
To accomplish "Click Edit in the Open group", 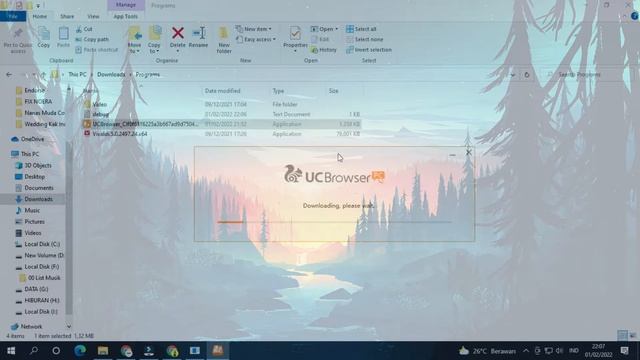I will click(320, 39).
